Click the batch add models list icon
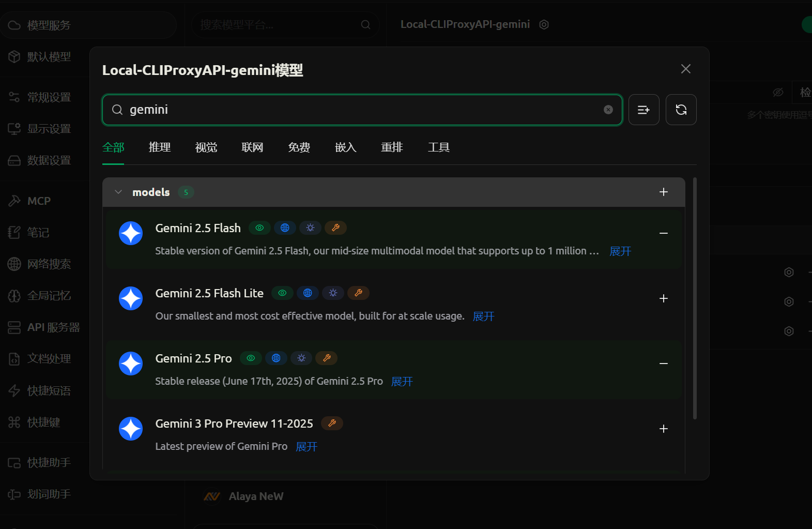 [x=644, y=110]
